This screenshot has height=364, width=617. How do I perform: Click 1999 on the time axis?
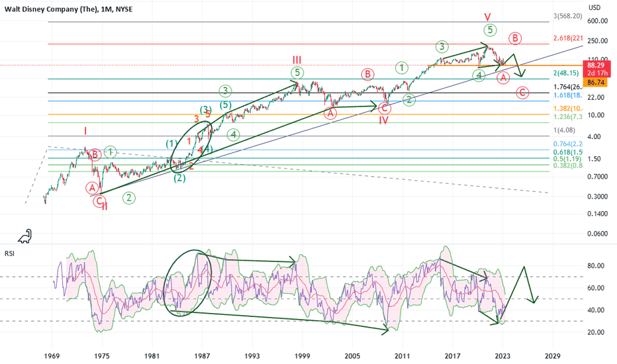pyautogui.click(x=302, y=357)
